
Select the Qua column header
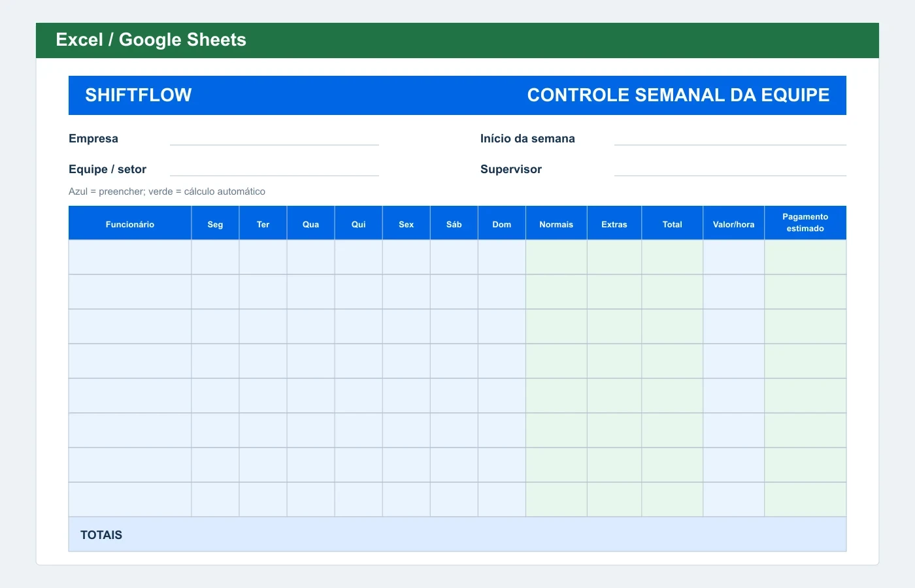pyautogui.click(x=310, y=223)
